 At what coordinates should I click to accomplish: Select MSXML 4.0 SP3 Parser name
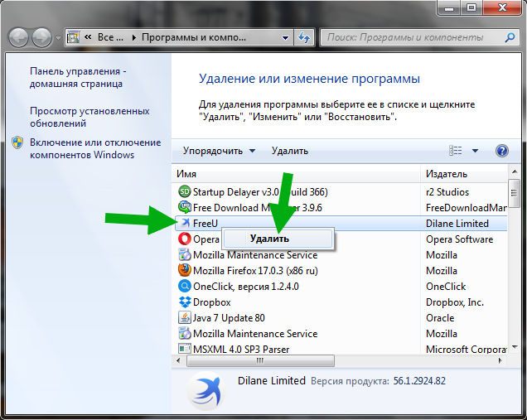(241, 349)
